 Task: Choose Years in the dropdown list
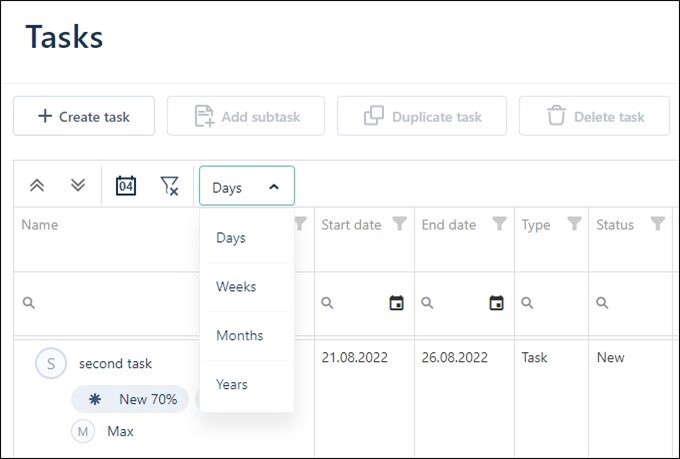tap(232, 385)
